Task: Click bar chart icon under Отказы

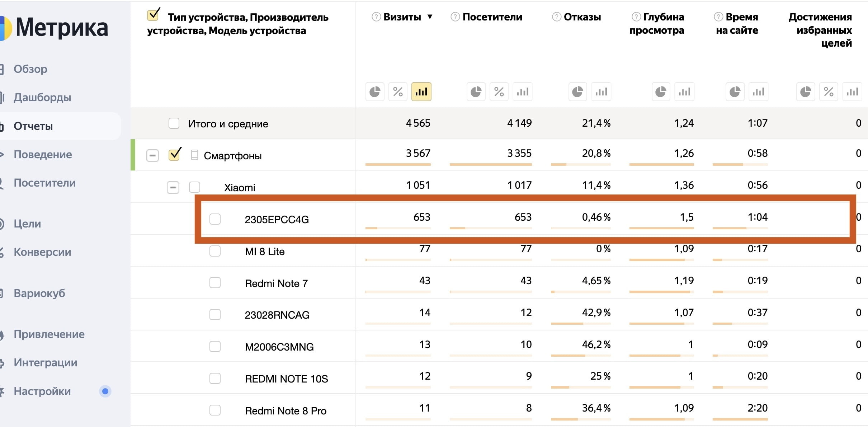Action: 601,92
